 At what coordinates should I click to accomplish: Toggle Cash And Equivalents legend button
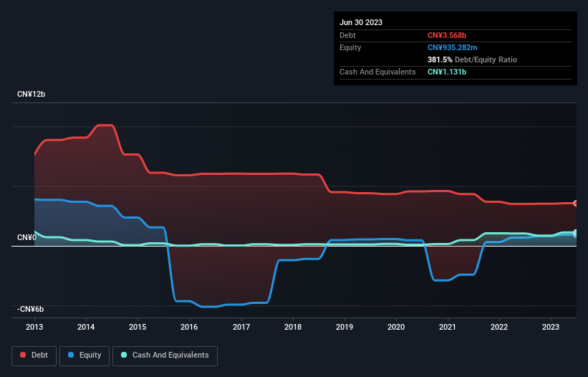165,355
